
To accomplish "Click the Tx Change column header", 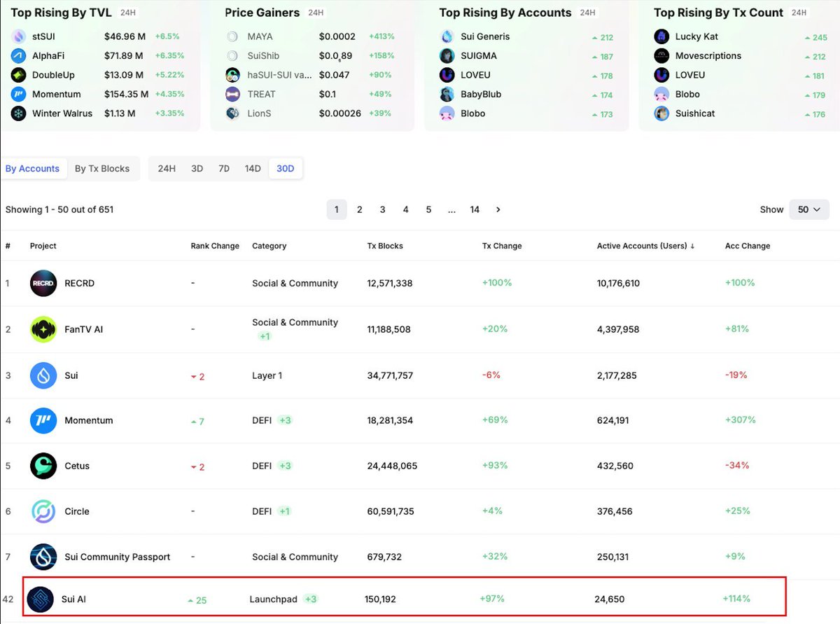I will (x=502, y=246).
